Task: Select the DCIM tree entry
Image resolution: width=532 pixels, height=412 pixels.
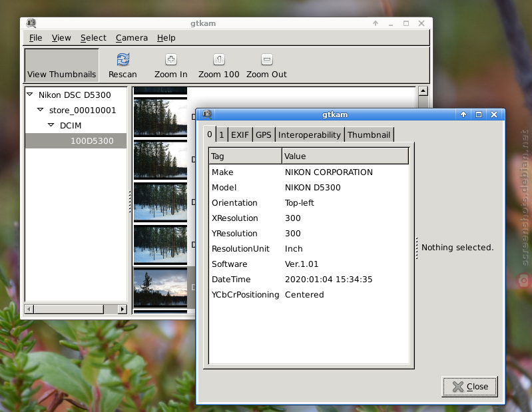Action: coord(71,126)
